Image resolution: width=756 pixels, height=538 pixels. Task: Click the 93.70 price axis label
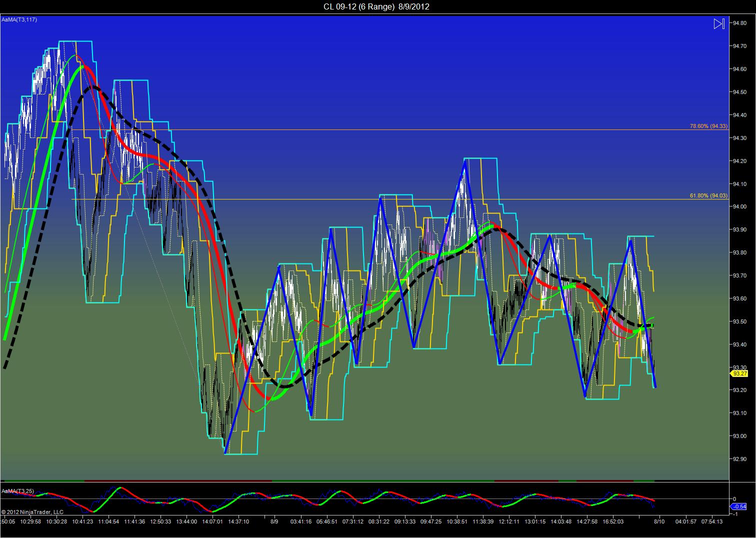pos(740,275)
